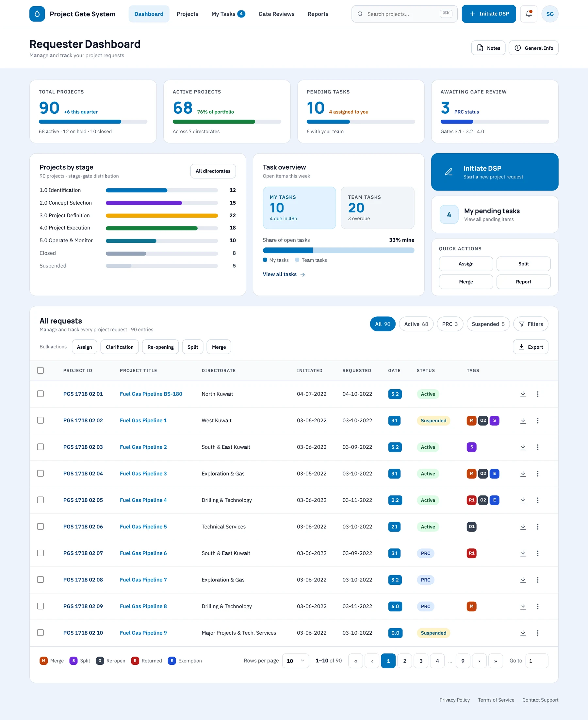
Task: Export the requests table
Action: [530, 347]
